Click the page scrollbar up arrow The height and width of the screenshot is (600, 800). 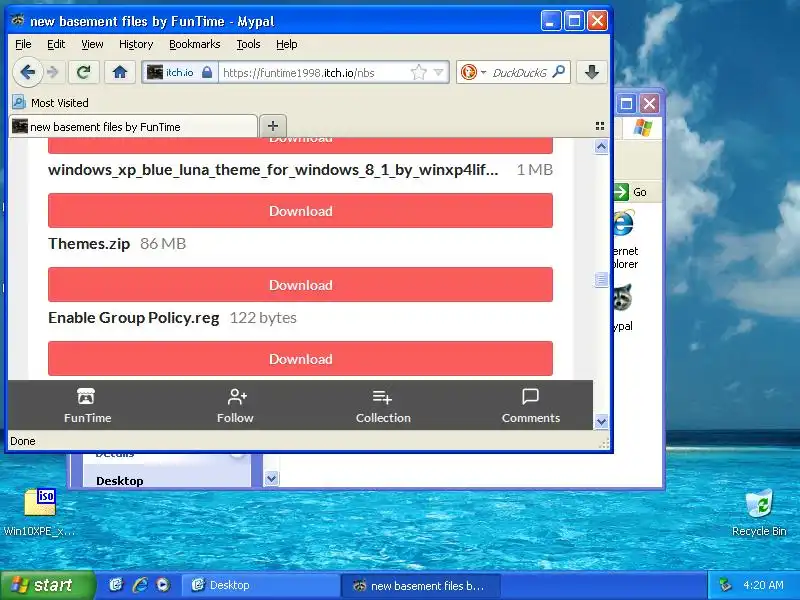pyautogui.click(x=602, y=147)
